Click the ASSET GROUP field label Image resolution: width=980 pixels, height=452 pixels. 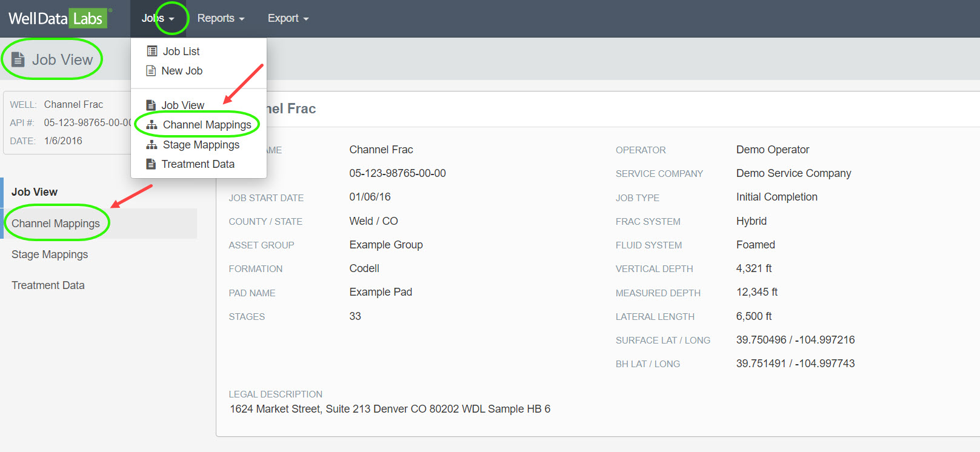(x=261, y=245)
